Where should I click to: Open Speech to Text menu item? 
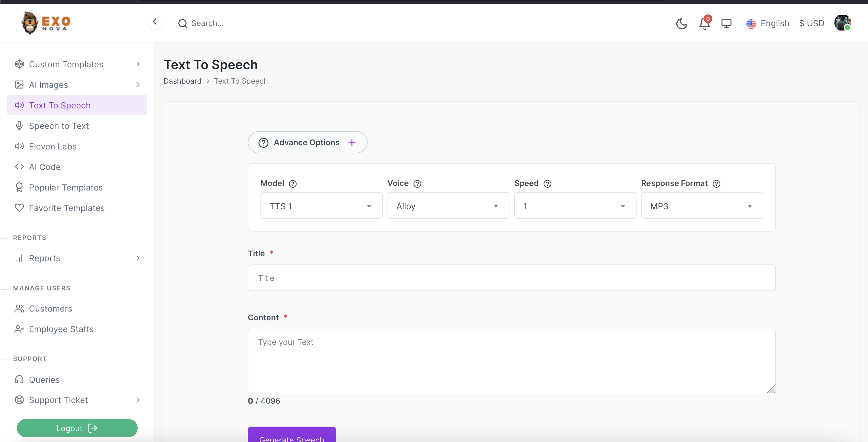pos(59,126)
